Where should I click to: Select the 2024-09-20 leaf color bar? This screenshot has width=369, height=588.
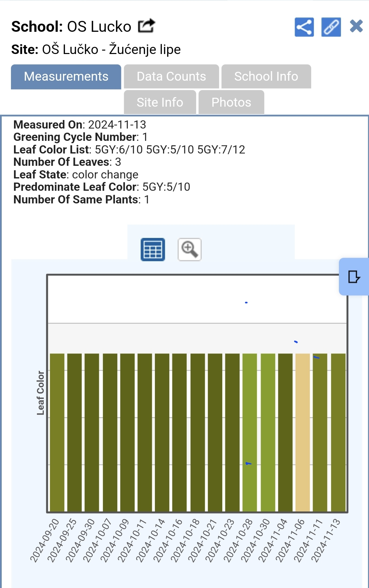click(x=57, y=432)
